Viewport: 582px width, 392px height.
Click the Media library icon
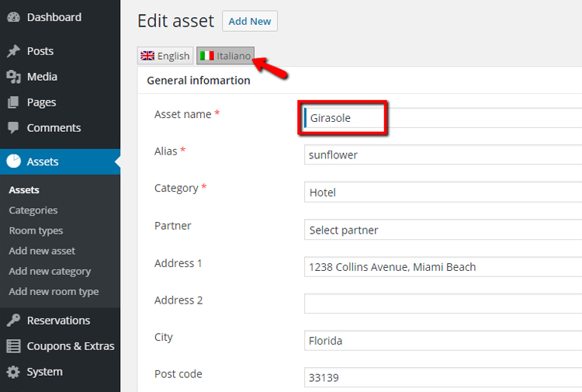coord(13,77)
